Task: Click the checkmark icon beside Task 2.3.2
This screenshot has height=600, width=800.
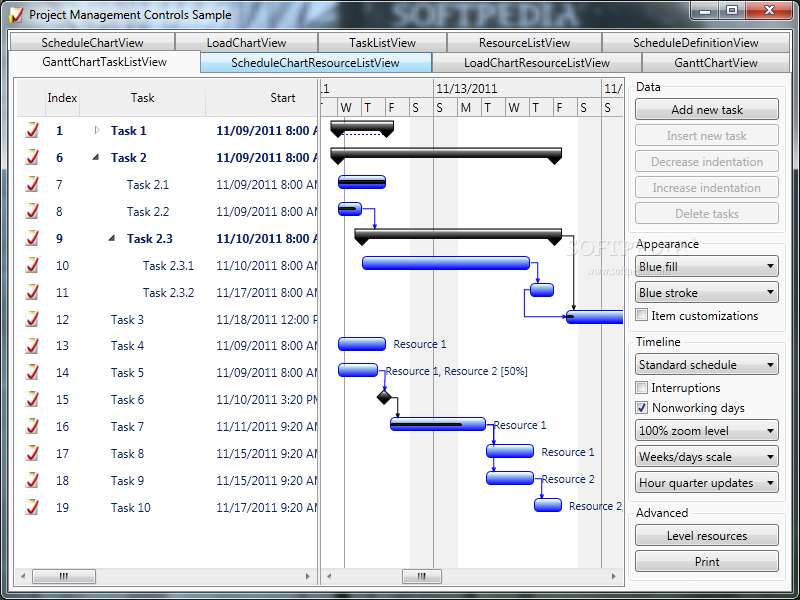Action: click(x=32, y=293)
